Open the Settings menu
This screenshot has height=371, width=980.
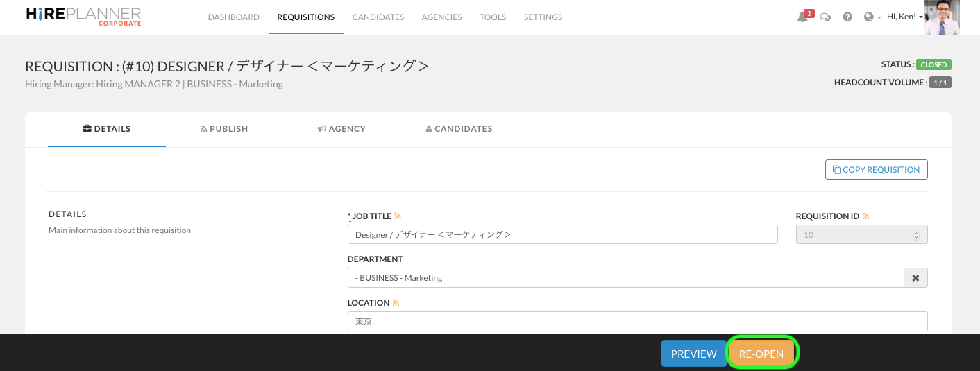tap(543, 17)
